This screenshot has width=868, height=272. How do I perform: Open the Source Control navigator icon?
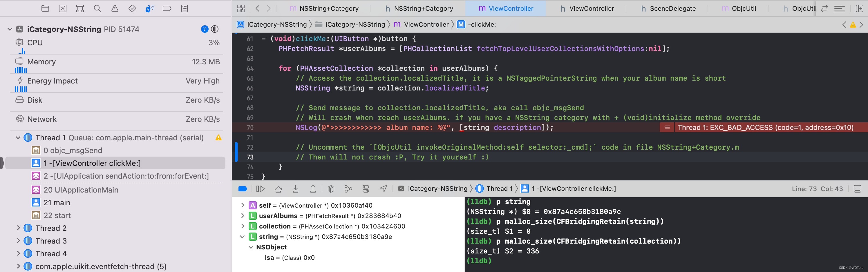(x=63, y=8)
